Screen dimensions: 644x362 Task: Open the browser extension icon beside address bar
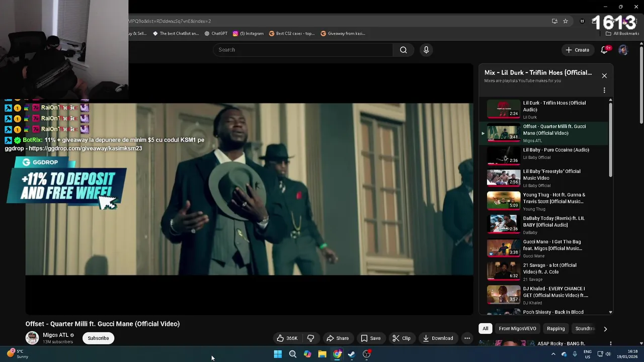coord(582,21)
